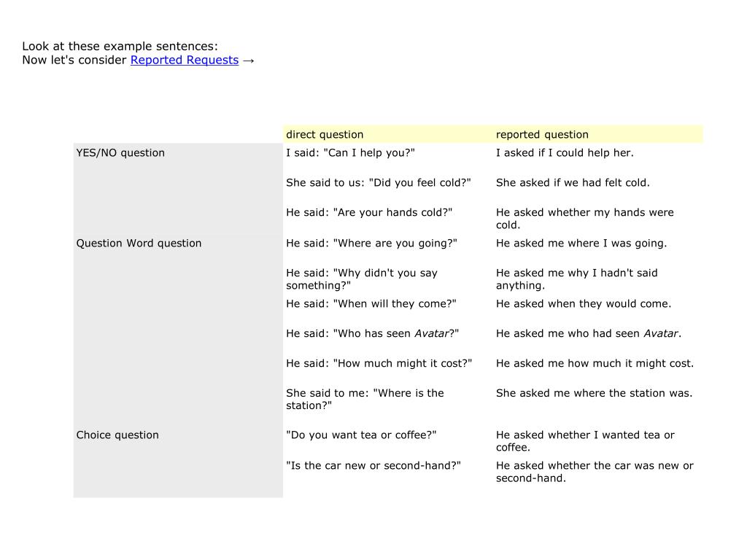Click the "direct question" column header
The width and height of the screenshot is (747, 560).
pos(325,134)
